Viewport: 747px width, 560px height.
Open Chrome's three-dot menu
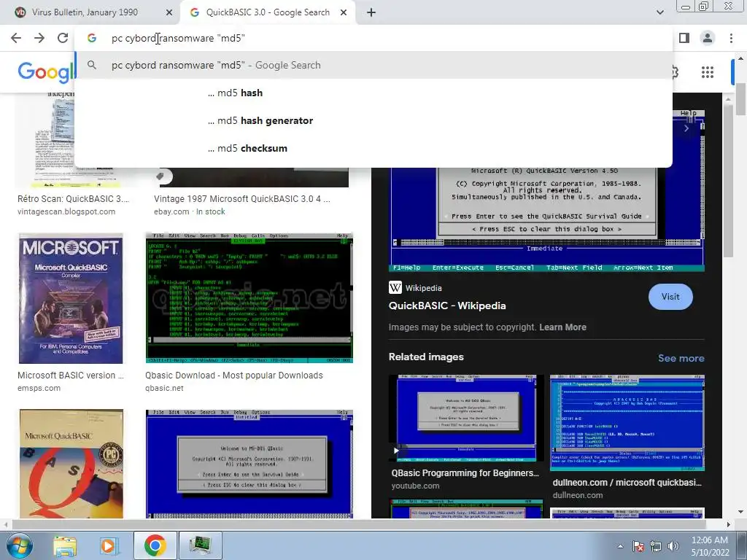click(731, 38)
